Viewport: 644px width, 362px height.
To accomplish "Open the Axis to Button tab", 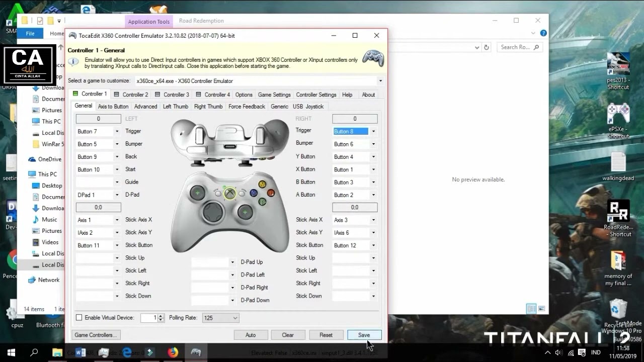I will pos(113,107).
